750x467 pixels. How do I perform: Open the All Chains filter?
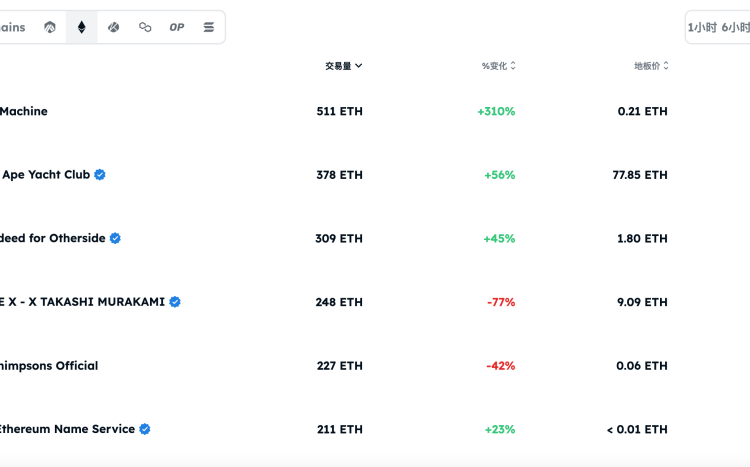pos(13,27)
